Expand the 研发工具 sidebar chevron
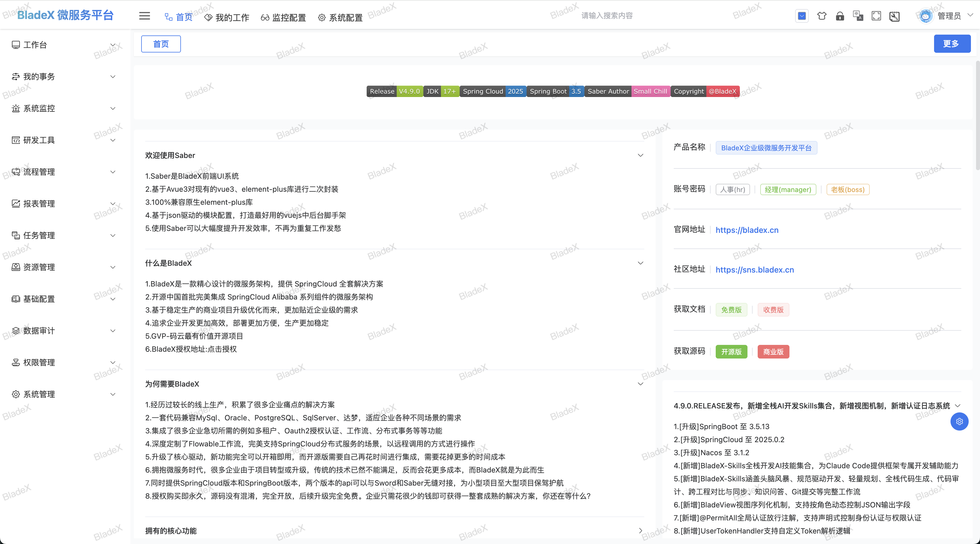Image resolution: width=980 pixels, height=544 pixels. [113, 140]
